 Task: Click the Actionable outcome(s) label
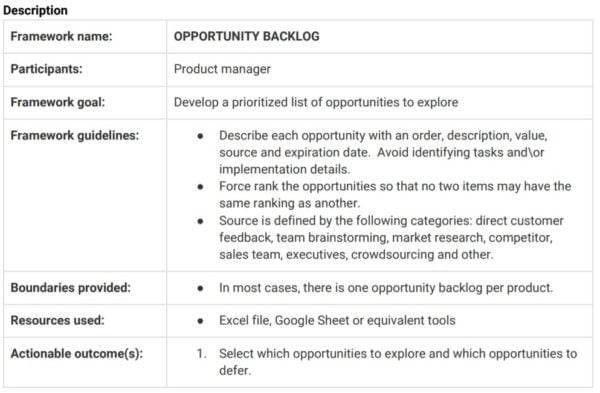coord(77,354)
